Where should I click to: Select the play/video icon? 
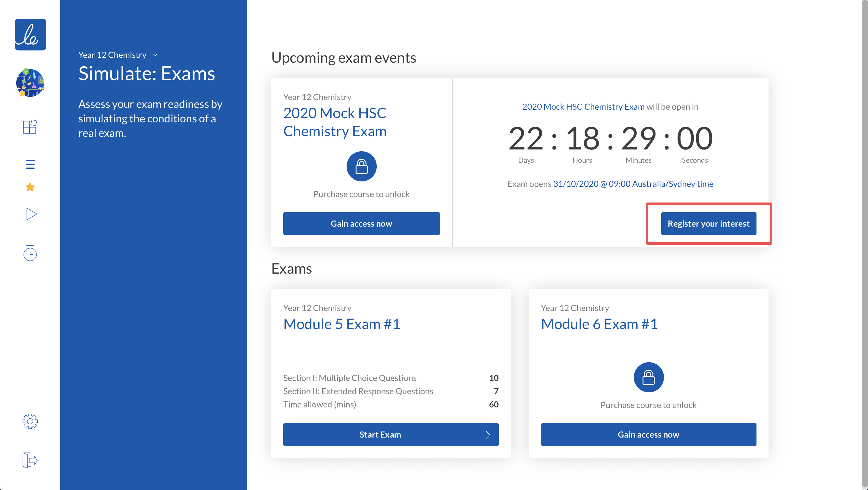[30, 213]
